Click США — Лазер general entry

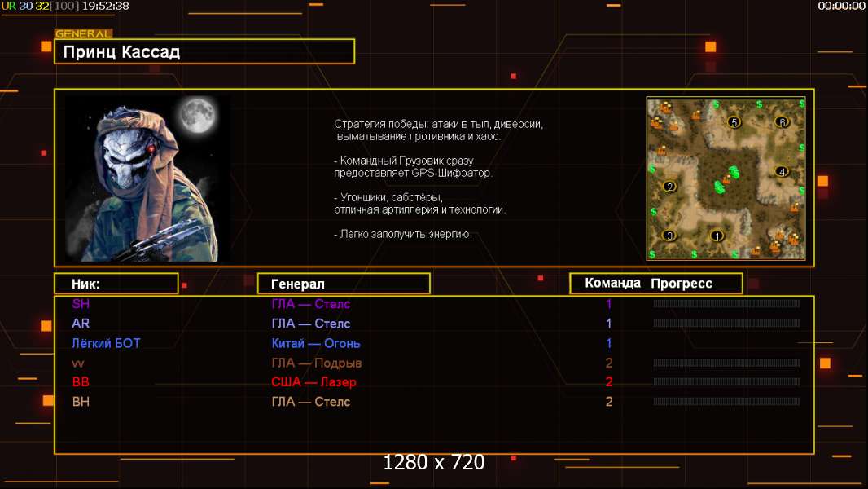pos(313,382)
